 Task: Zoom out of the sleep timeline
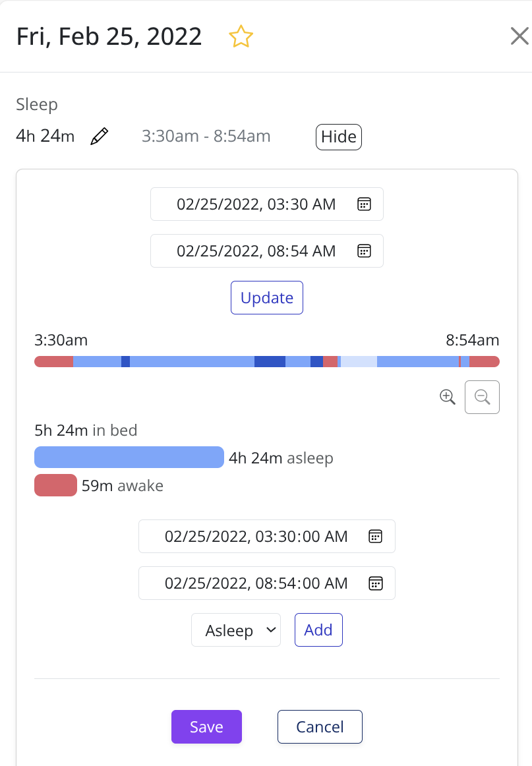click(x=482, y=397)
